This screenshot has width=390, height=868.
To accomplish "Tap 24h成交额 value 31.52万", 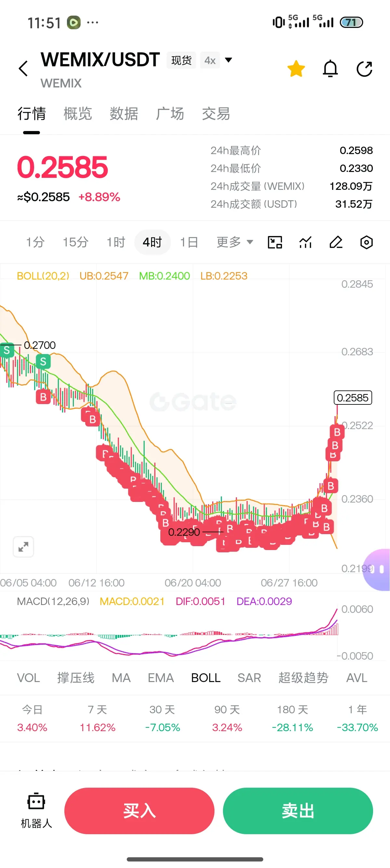I will [354, 204].
